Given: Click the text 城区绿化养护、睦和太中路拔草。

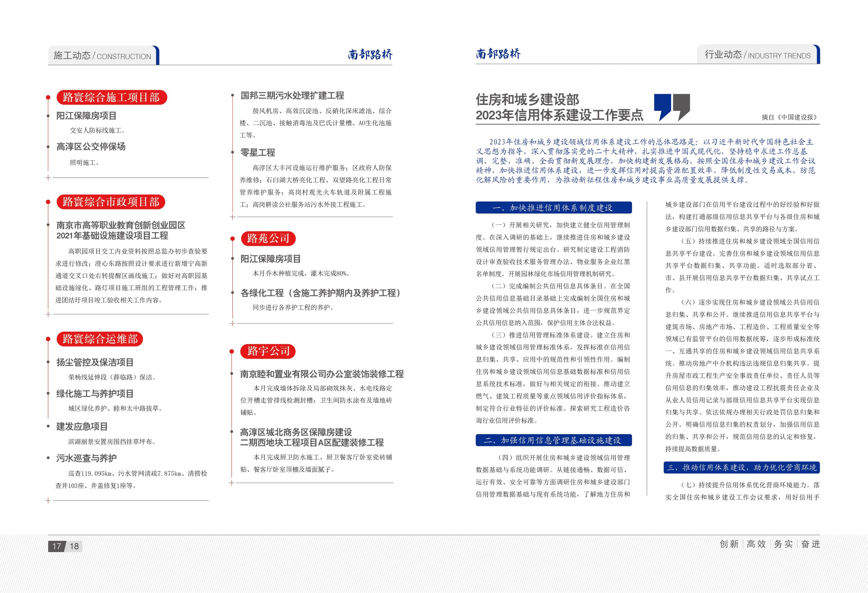Looking at the screenshot, I should 115,409.
